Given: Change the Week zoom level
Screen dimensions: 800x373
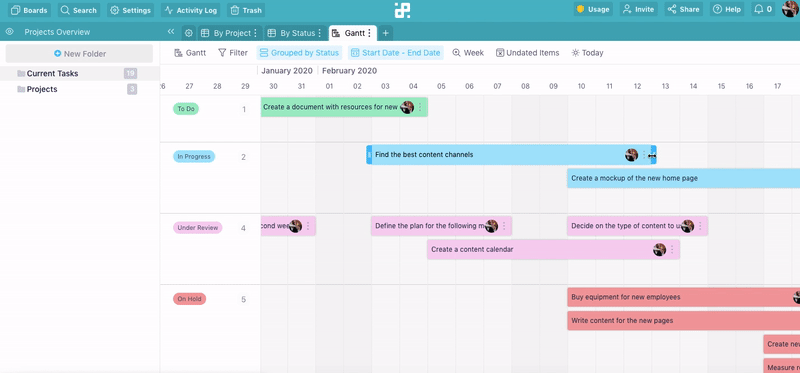Looking at the screenshot, I should 468,53.
